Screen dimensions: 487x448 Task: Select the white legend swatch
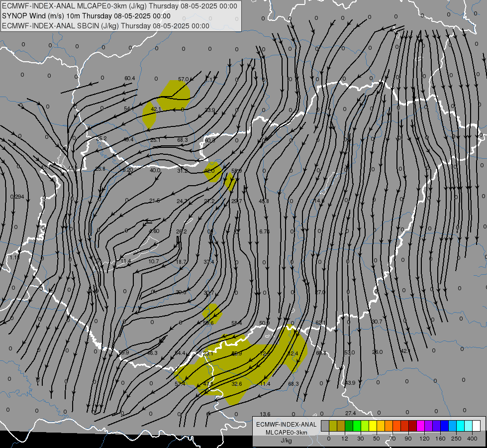(477, 426)
